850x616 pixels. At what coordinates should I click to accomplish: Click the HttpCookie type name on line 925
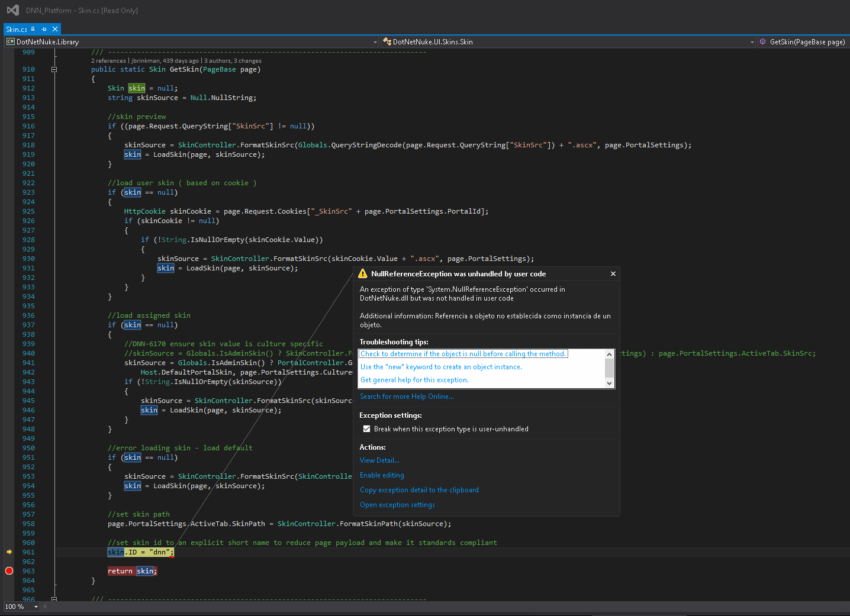(145, 211)
